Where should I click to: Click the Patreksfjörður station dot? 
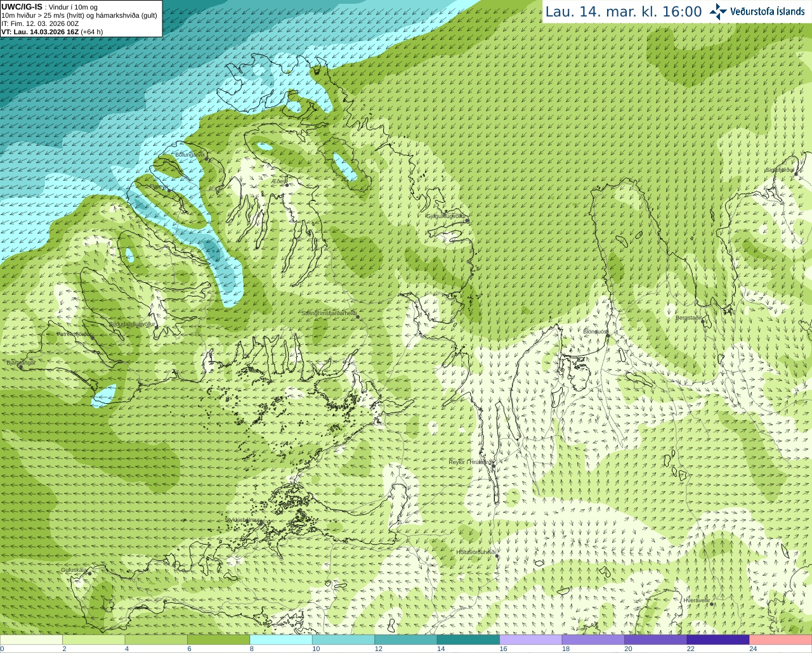point(93,338)
